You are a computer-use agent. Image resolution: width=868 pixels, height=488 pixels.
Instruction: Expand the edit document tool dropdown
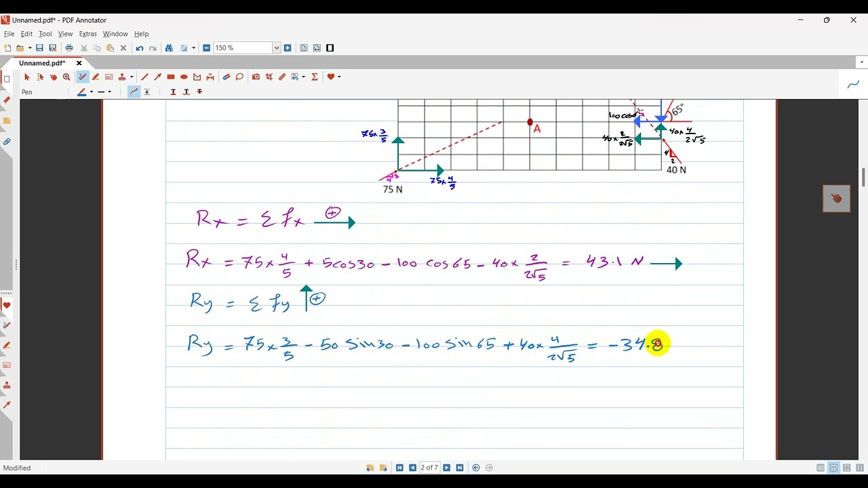[x=193, y=48]
